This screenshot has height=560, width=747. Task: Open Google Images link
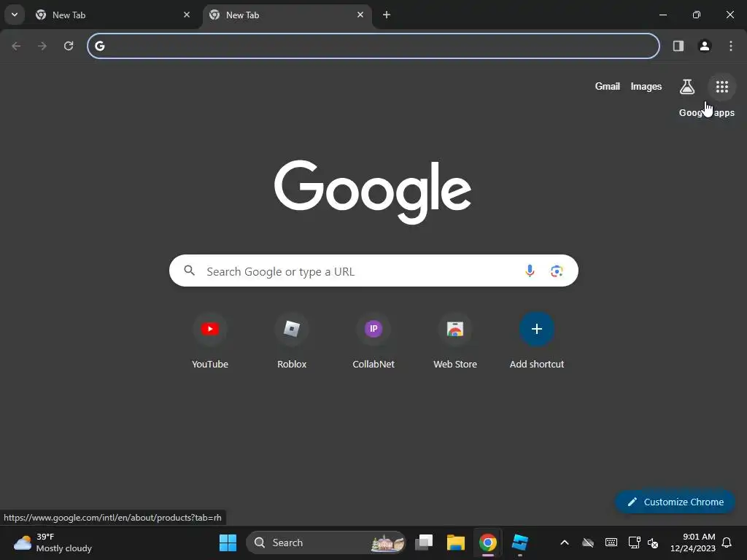tap(646, 86)
